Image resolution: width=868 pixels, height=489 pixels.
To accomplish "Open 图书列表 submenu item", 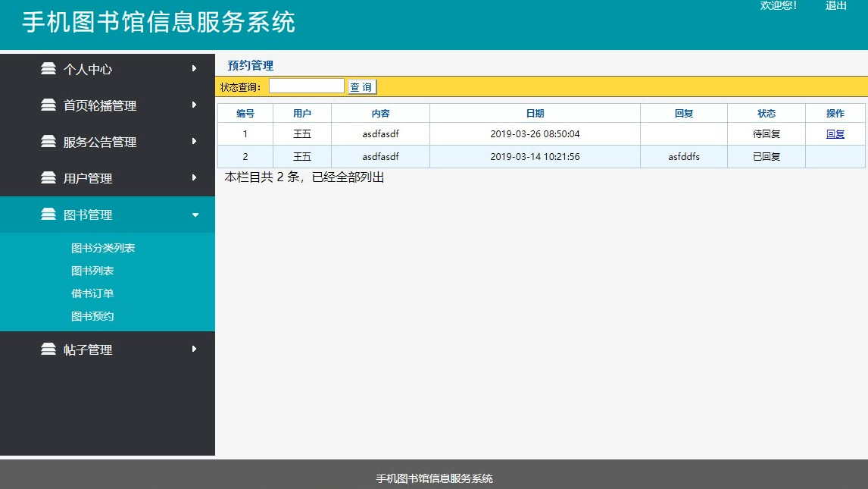I will [92, 271].
